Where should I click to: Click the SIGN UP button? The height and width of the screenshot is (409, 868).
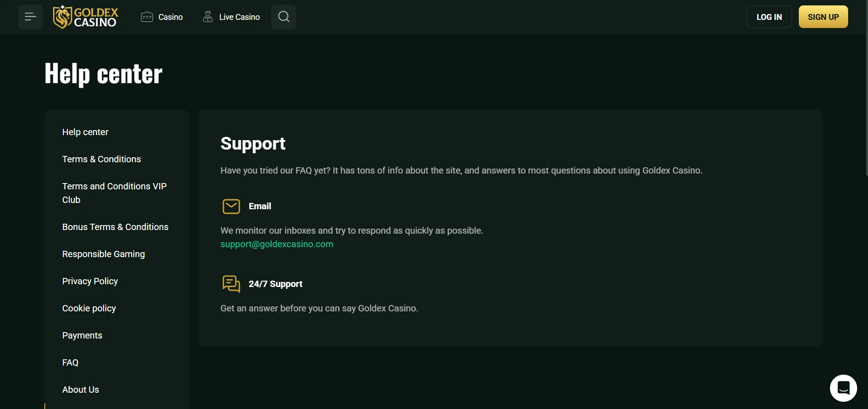pos(823,17)
